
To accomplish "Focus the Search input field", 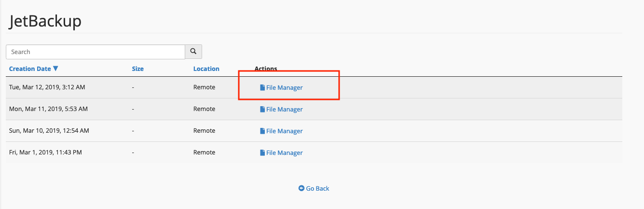I will (x=96, y=52).
